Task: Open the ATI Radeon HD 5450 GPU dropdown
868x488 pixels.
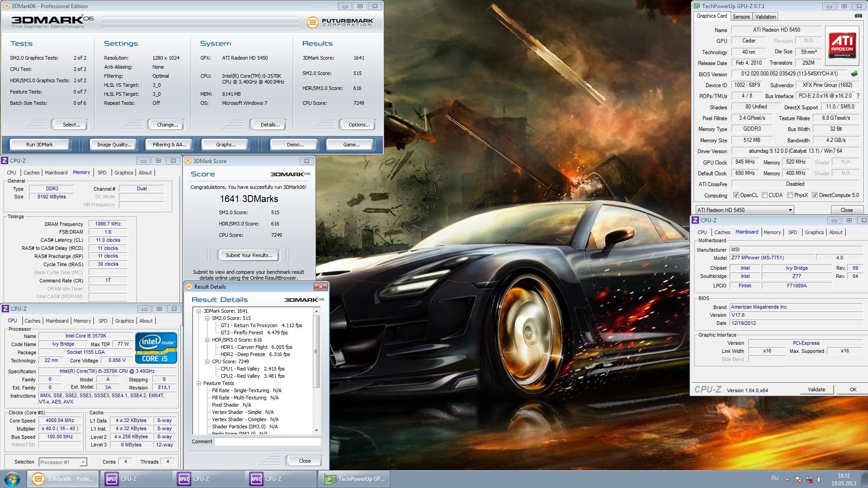Action: pos(745,210)
